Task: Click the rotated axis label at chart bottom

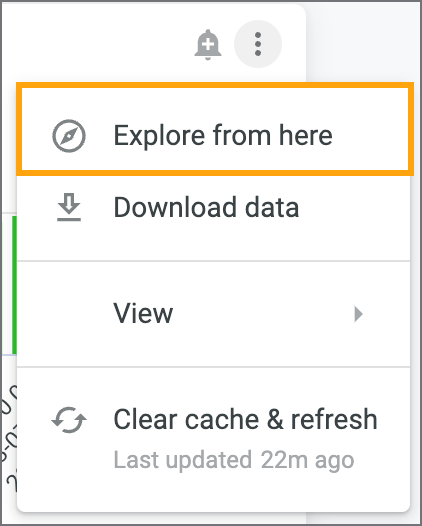Action: click(8, 438)
